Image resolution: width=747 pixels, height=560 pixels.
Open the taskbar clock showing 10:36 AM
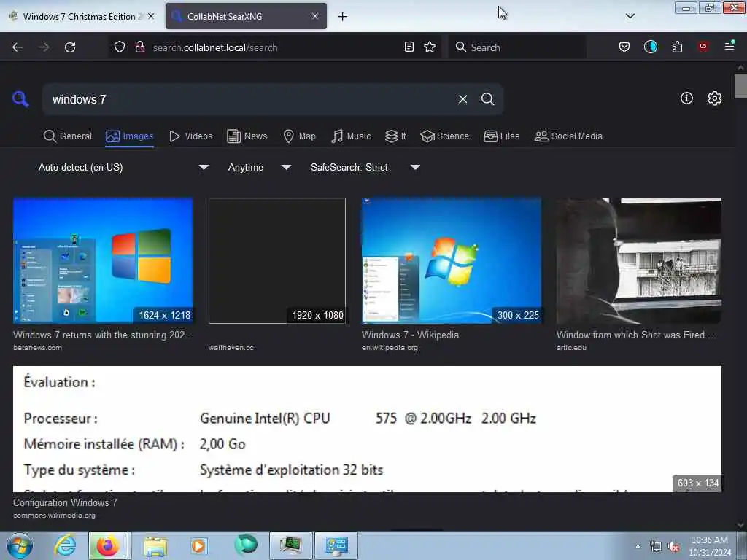(710, 546)
